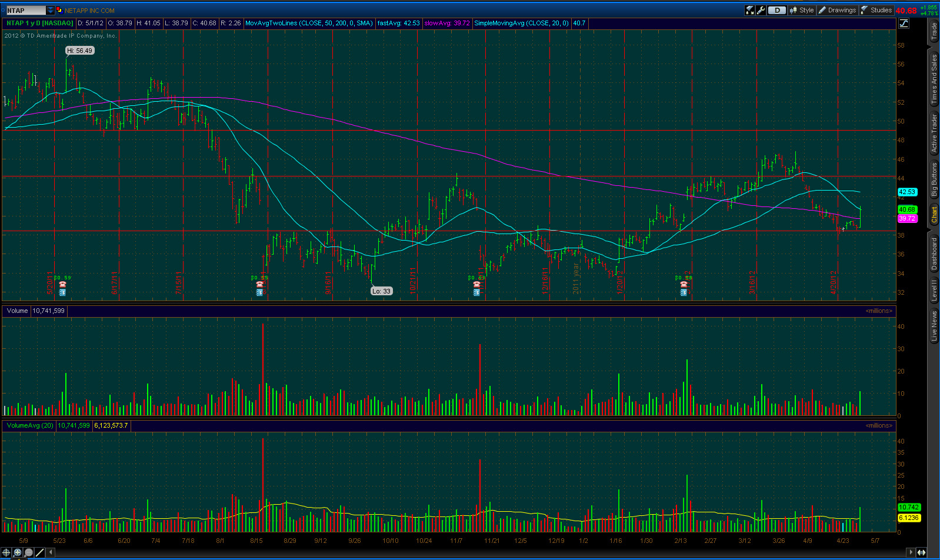This screenshot has height=560, width=940.
Task: Expand the symbol selector dropdown arrow
Action: coord(51,10)
